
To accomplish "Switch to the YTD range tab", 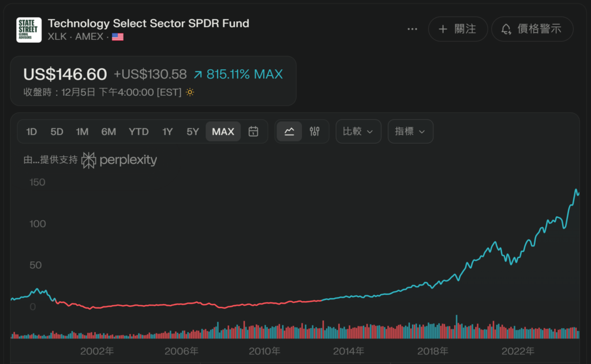I will click(139, 132).
